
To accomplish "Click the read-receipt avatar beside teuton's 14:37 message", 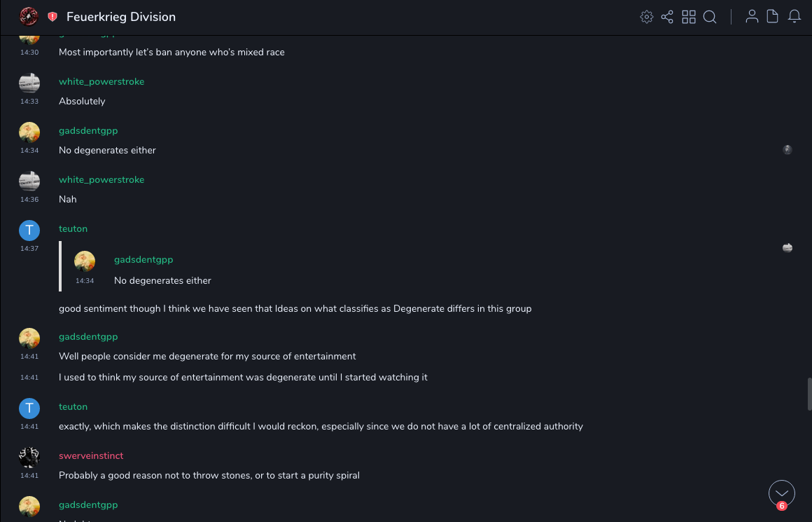I will [787, 248].
